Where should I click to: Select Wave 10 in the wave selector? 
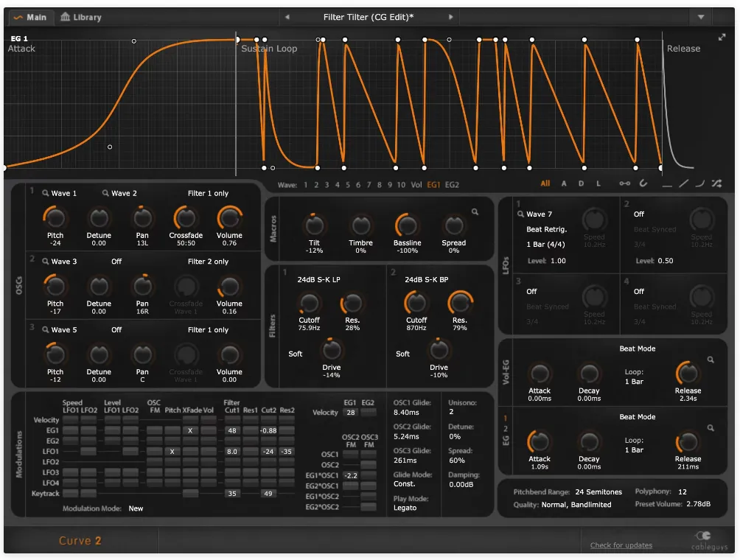[401, 184]
